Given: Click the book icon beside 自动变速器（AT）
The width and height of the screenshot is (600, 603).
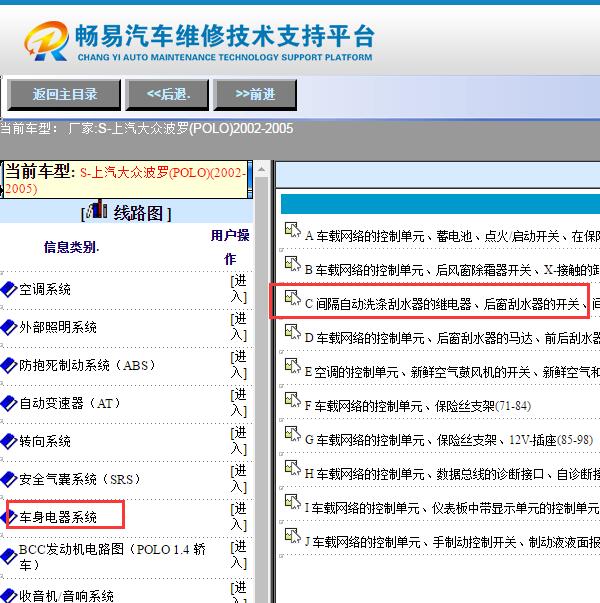Looking at the screenshot, I should 8,403.
